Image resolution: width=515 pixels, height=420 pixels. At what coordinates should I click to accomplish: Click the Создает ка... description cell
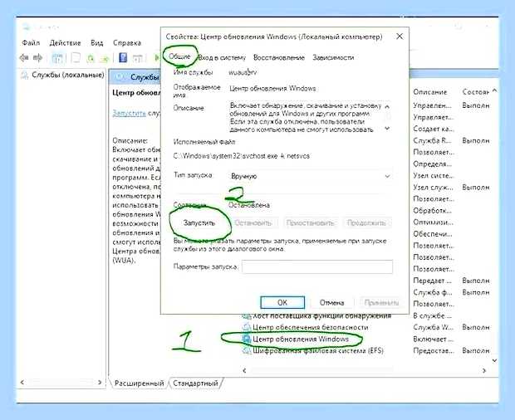(434, 129)
